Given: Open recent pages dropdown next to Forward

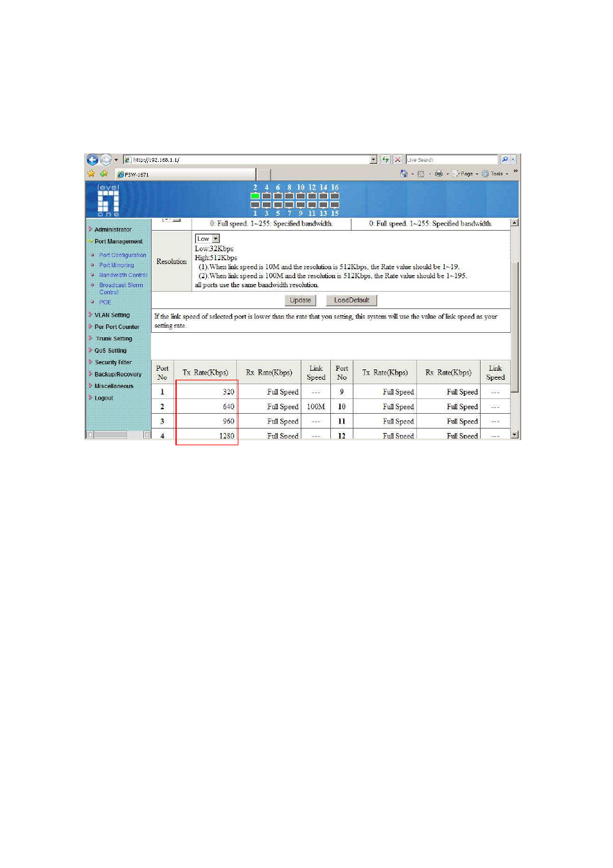Looking at the screenshot, I should pos(116,160).
